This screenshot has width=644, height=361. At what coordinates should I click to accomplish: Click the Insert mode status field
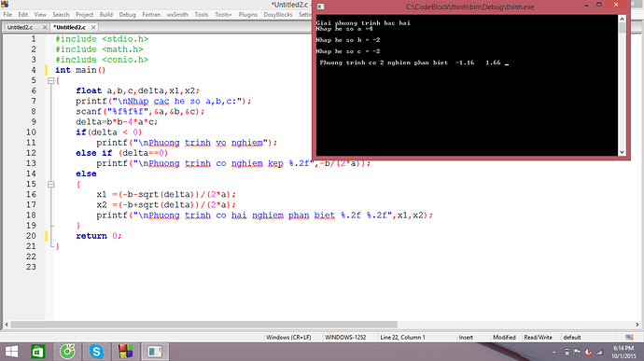(x=466, y=337)
